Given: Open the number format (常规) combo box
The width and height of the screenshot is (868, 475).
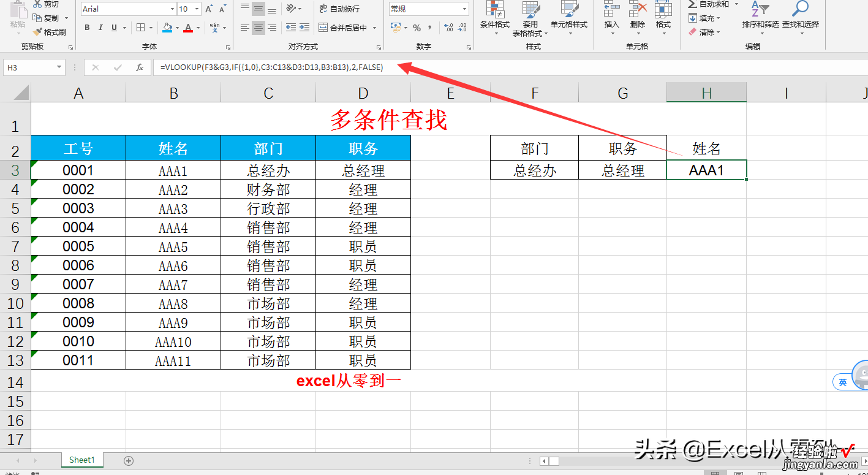Looking at the screenshot, I should click(429, 9).
